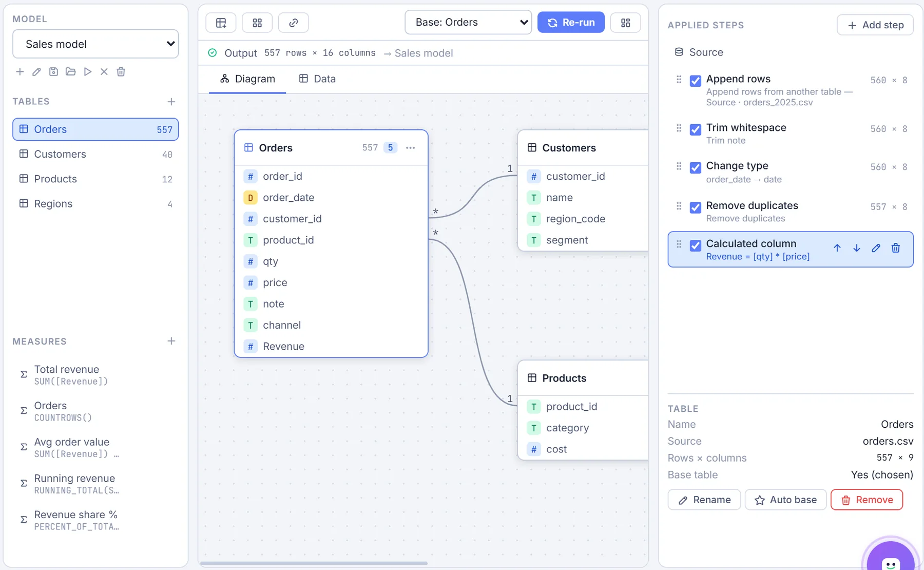This screenshot has width=924, height=570.
Task: Click region_code field in Customers card
Action: point(583,219)
